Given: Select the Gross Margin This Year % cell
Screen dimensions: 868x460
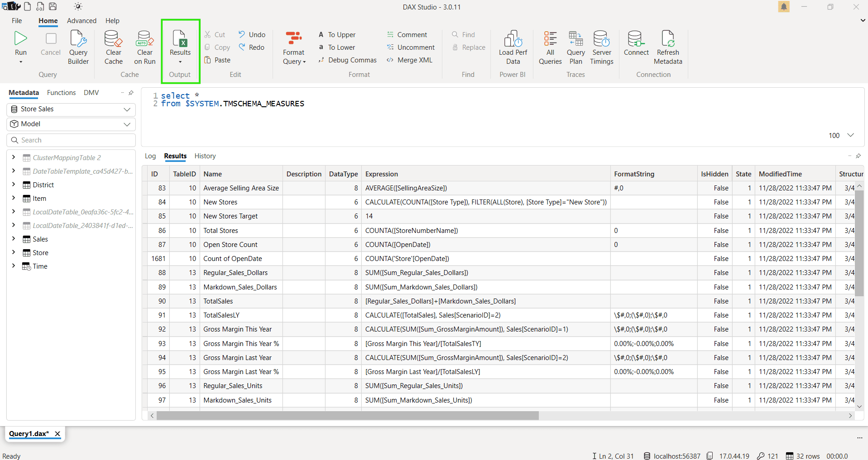Looking at the screenshot, I should coord(241,344).
